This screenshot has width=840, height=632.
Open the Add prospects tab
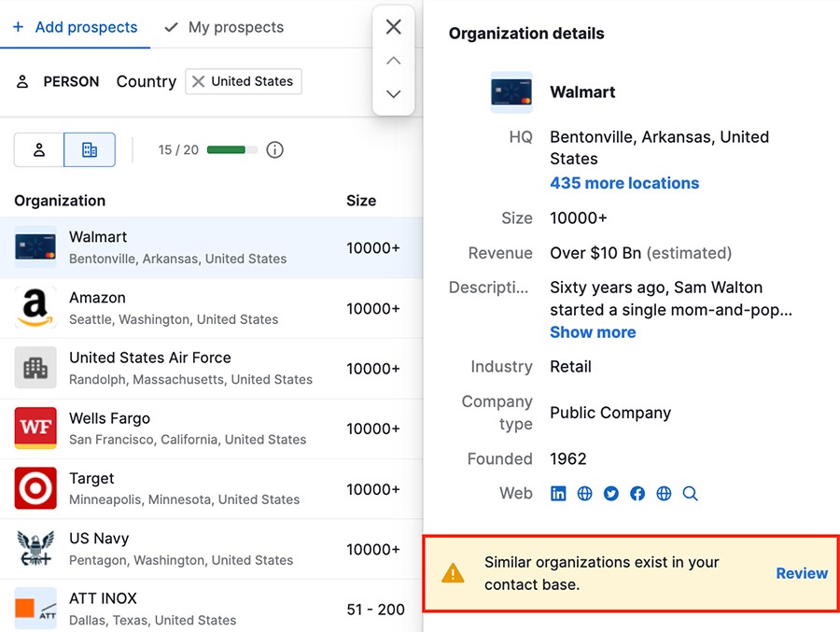pyautogui.click(x=76, y=27)
